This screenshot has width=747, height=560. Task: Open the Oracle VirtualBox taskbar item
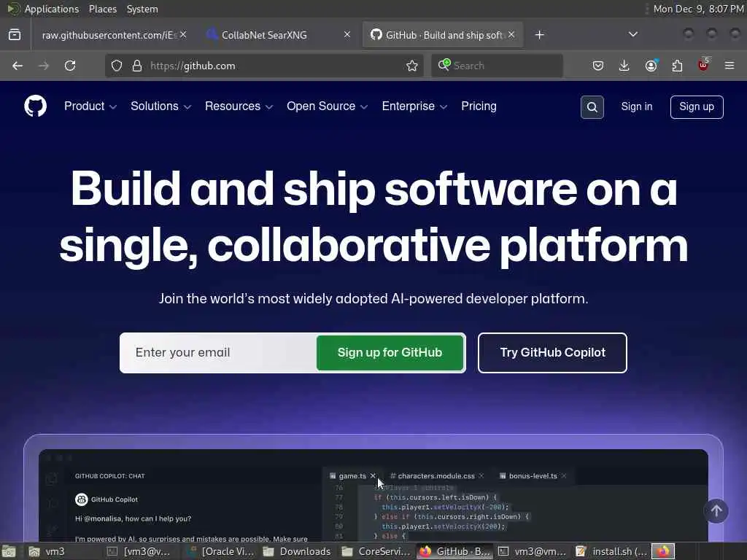221,551
